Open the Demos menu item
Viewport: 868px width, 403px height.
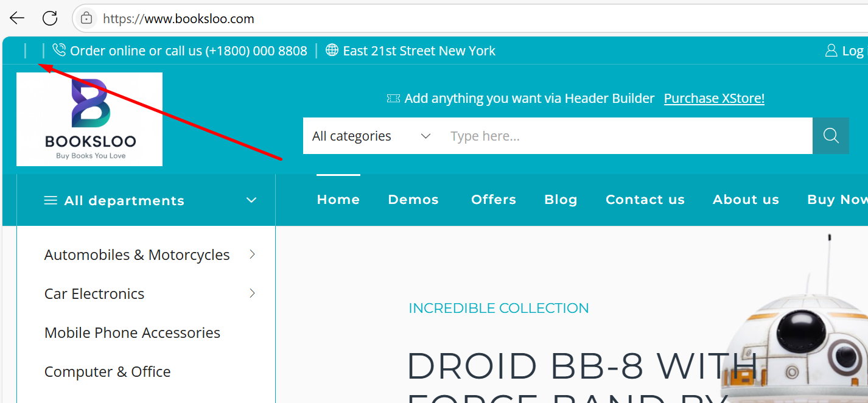point(413,200)
